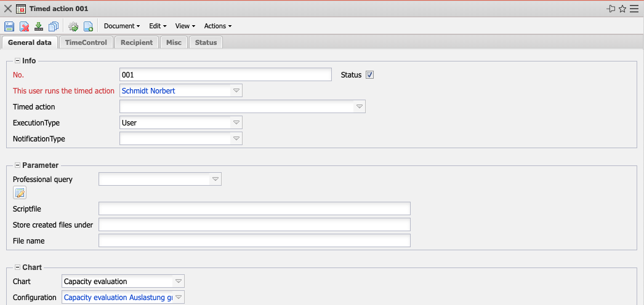
Task: Click the new document plus icon
Action: click(x=88, y=26)
